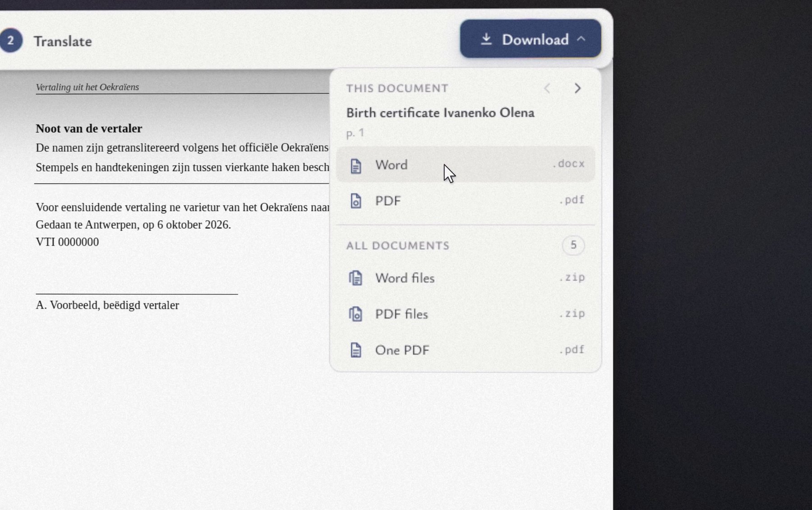Click the all documents count badge 5
The width and height of the screenshot is (812, 510).
(x=573, y=245)
